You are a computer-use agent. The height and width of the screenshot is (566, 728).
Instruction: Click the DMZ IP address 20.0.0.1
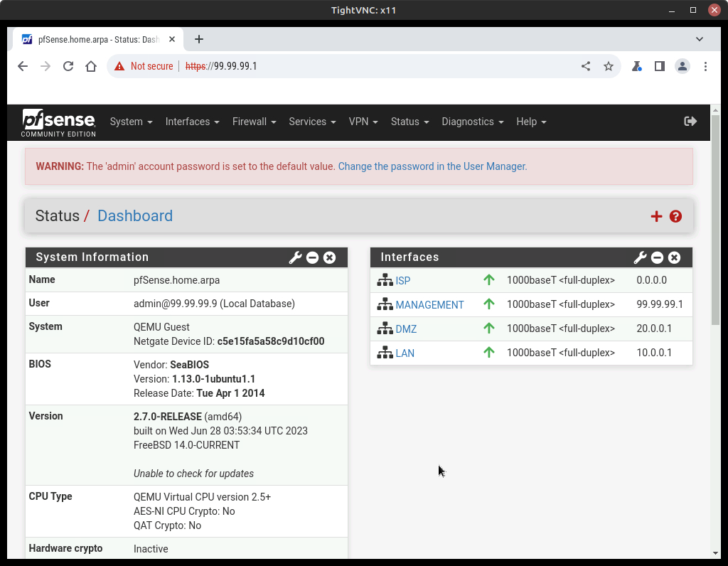tap(654, 329)
